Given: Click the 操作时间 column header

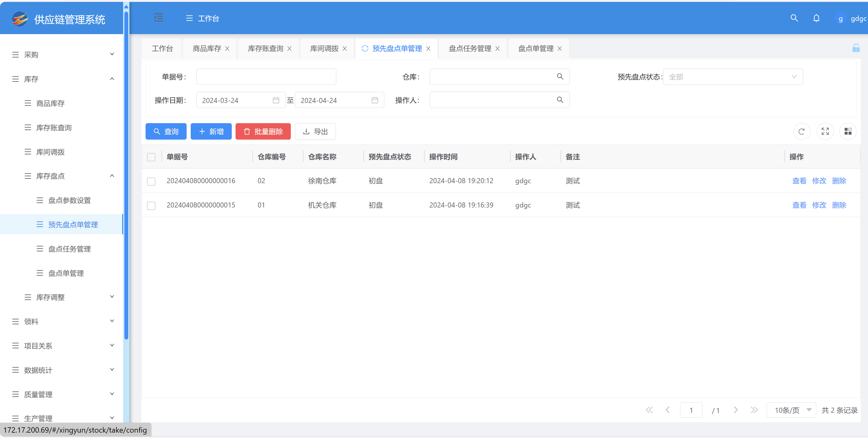Looking at the screenshot, I should pyautogui.click(x=443, y=157).
